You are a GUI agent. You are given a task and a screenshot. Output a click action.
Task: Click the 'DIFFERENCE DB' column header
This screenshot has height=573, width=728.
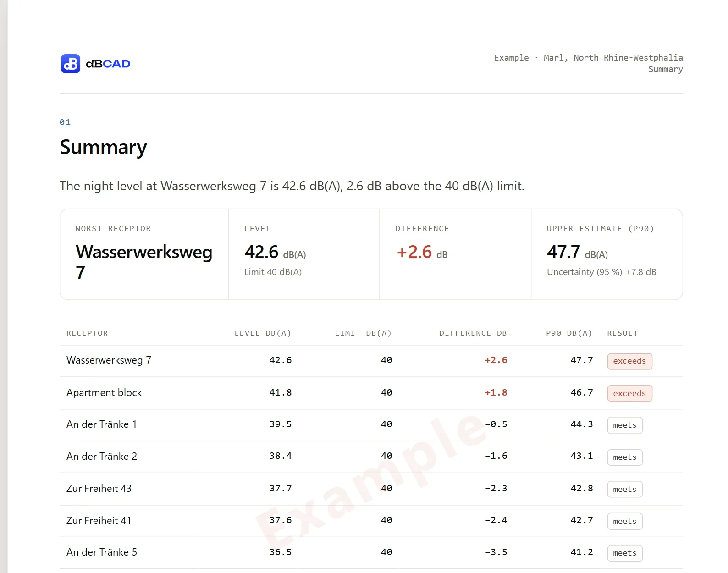pyautogui.click(x=473, y=333)
